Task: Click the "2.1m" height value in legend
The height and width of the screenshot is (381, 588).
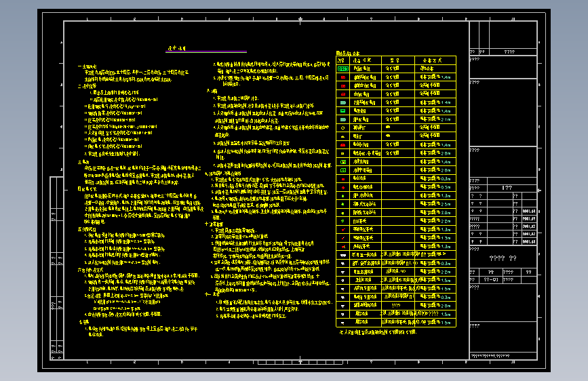Action: (446, 119)
